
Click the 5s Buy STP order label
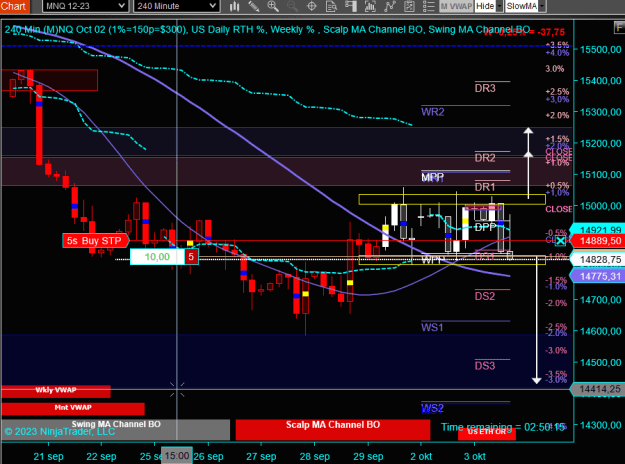coord(96,241)
